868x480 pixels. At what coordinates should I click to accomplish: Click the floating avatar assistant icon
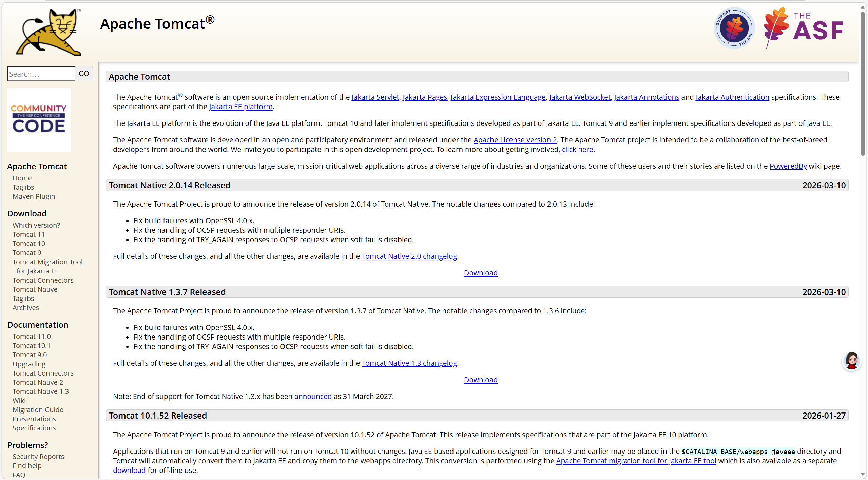click(x=851, y=361)
